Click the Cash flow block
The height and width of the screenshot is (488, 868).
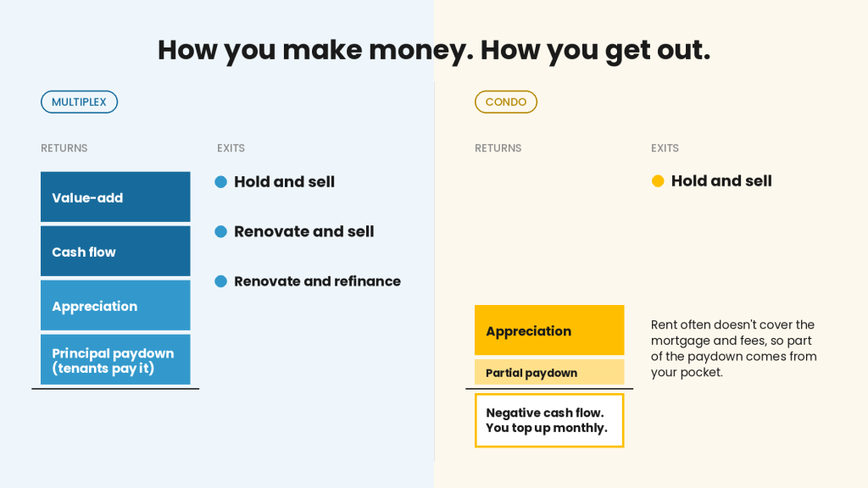click(x=115, y=251)
